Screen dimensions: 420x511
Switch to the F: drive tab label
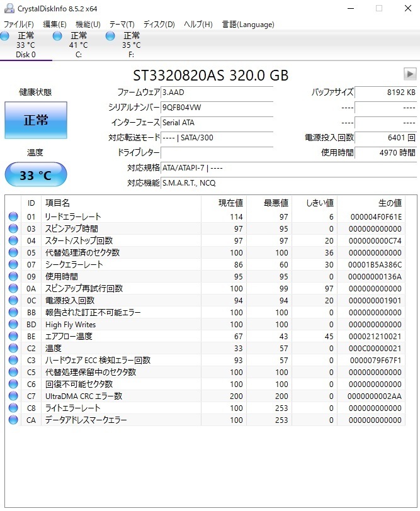[131, 54]
